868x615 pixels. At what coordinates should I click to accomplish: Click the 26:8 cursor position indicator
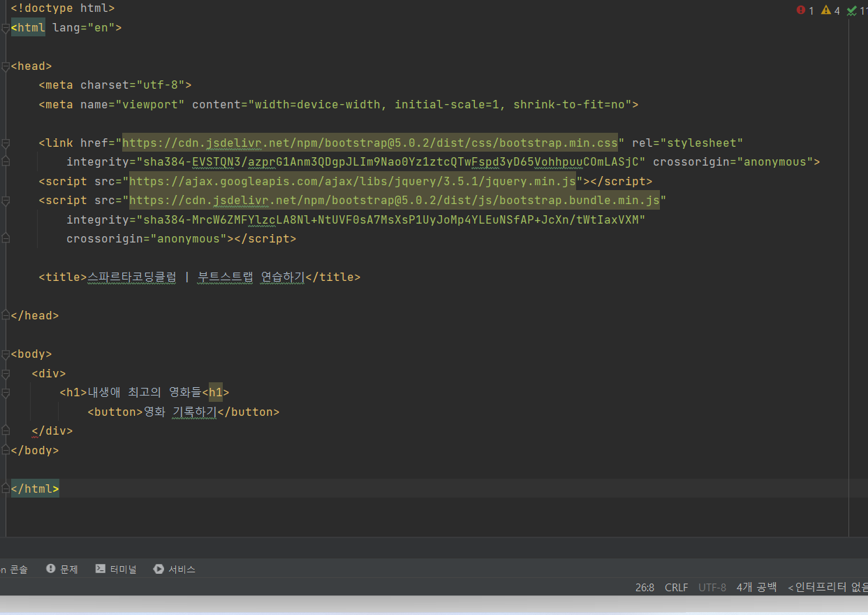click(x=645, y=588)
